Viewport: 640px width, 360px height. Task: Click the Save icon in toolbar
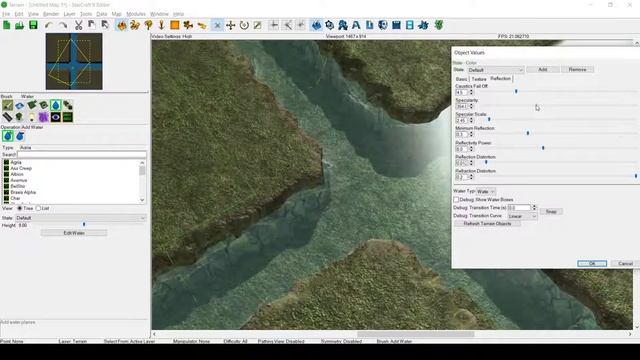[33, 25]
